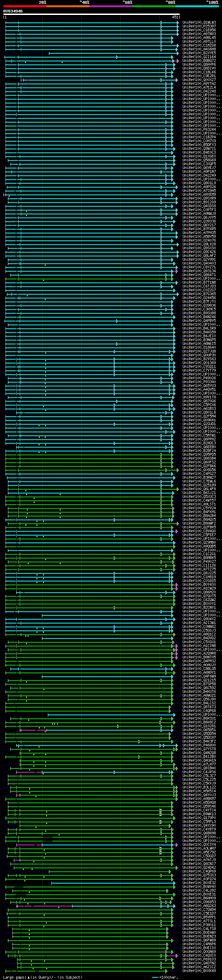Select the UniRef100_P38011 label
The image size is (222, 980).
[x=199, y=925]
